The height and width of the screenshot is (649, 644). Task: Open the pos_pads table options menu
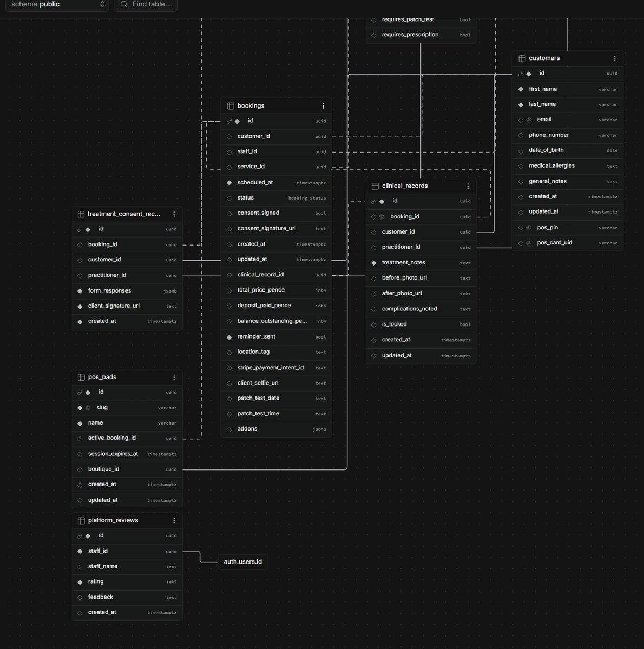click(174, 378)
